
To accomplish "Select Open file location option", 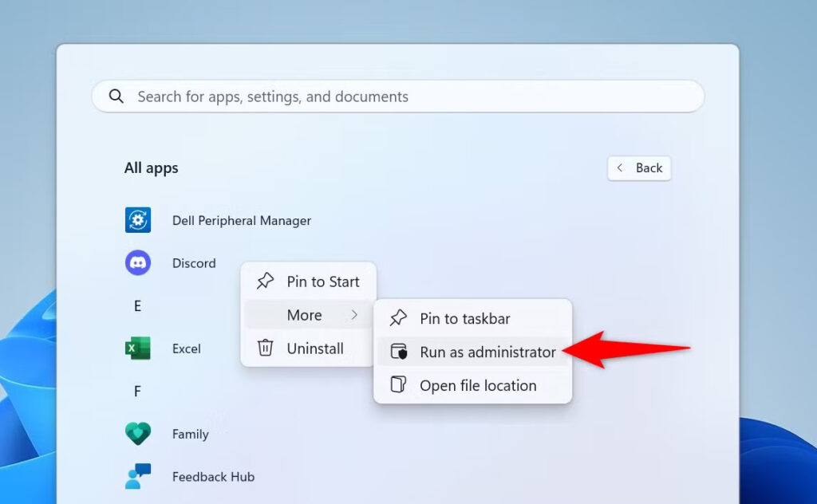I will pyautogui.click(x=472, y=384).
